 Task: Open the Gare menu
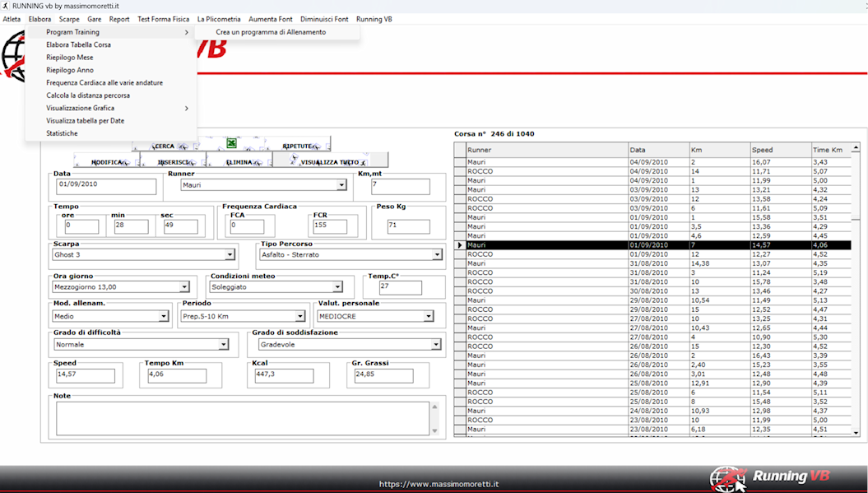(x=94, y=19)
